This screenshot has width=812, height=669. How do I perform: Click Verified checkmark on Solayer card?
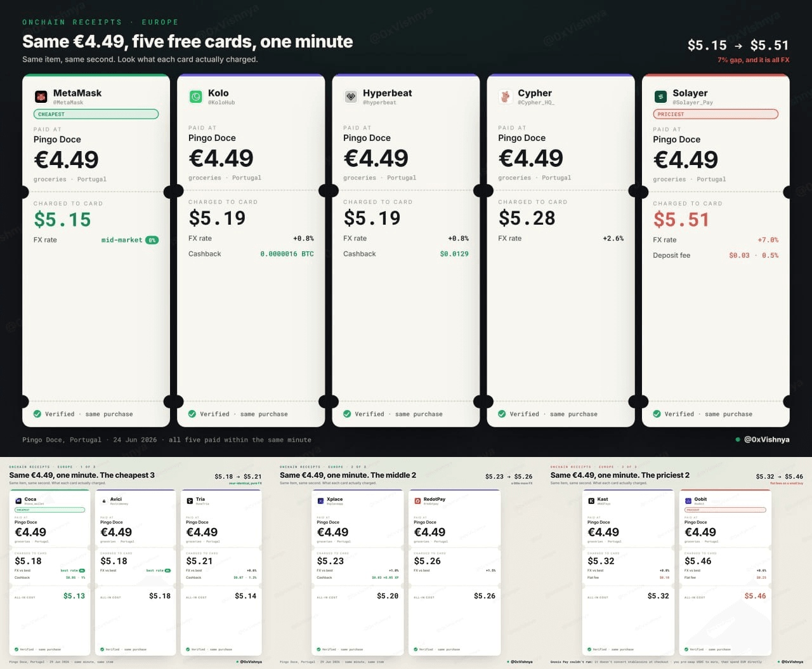(x=657, y=414)
